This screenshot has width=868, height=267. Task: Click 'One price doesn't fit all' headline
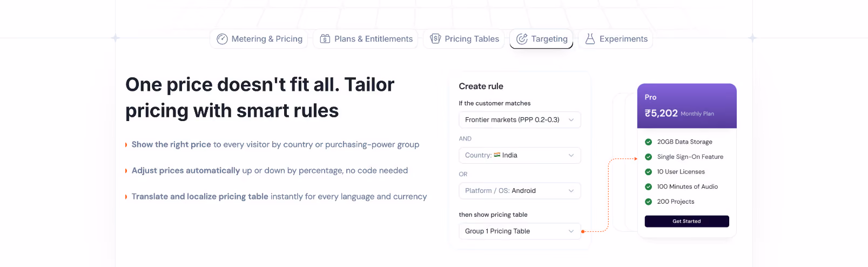coord(260,98)
